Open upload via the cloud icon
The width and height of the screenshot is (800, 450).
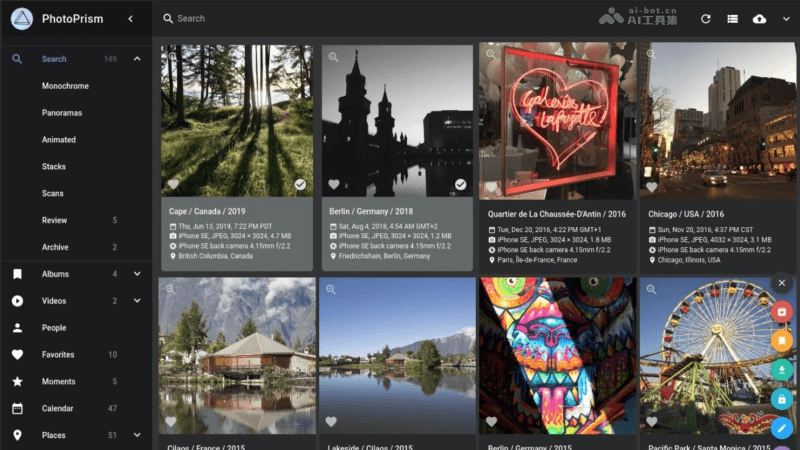tap(759, 19)
